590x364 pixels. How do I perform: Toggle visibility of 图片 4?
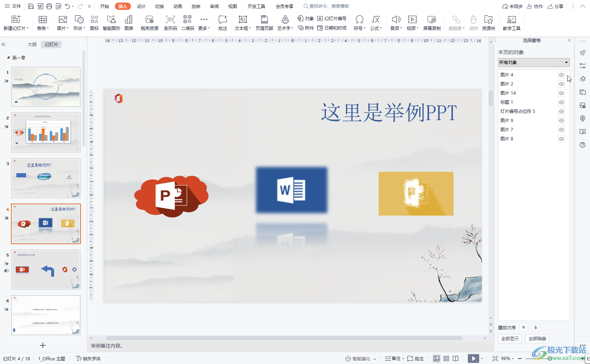tap(561, 75)
